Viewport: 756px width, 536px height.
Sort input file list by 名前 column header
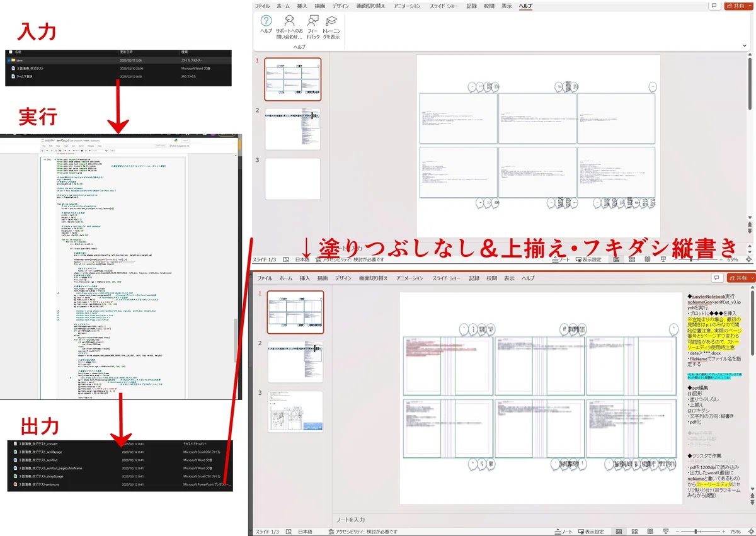19,52
